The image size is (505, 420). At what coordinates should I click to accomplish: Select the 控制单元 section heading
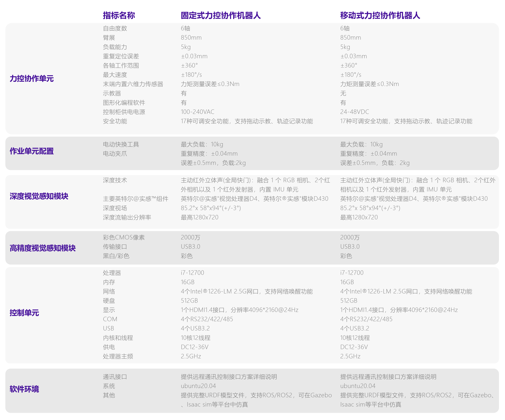(24, 313)
